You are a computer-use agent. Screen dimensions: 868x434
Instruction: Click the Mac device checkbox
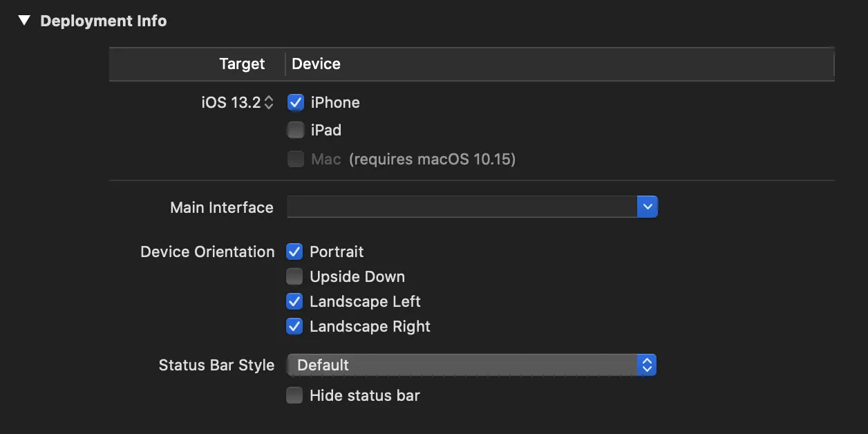pyautogui.click(x=296, y=160)
